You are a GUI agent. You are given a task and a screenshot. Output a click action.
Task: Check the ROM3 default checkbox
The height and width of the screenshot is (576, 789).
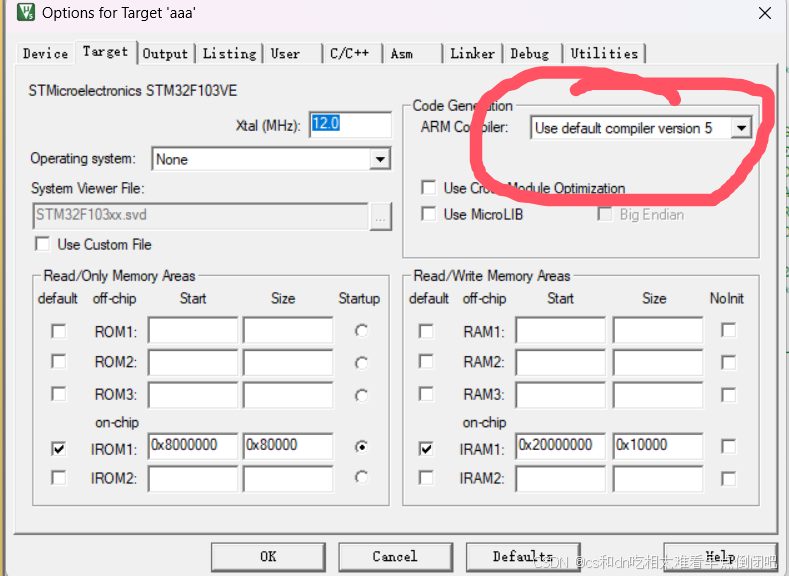click(x=58, y=393)
